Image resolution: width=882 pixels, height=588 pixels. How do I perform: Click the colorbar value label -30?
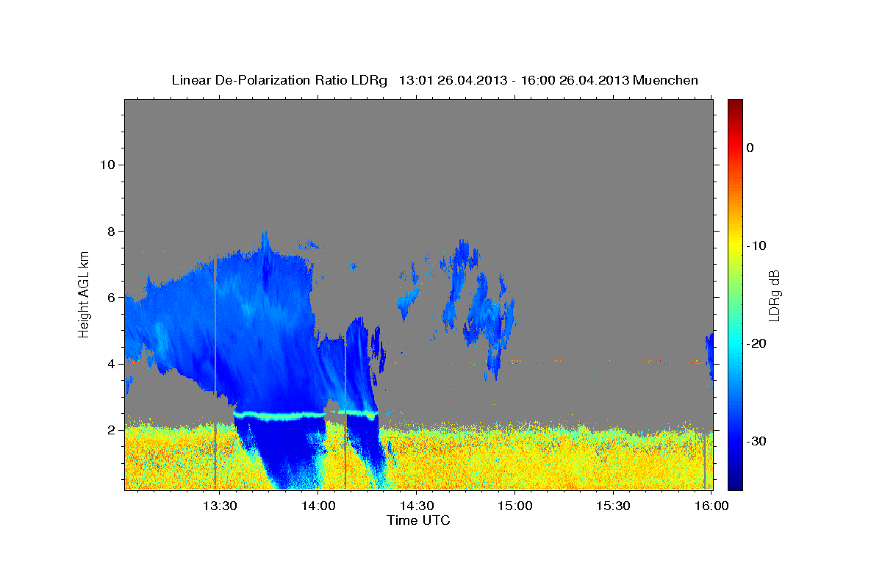758,441
